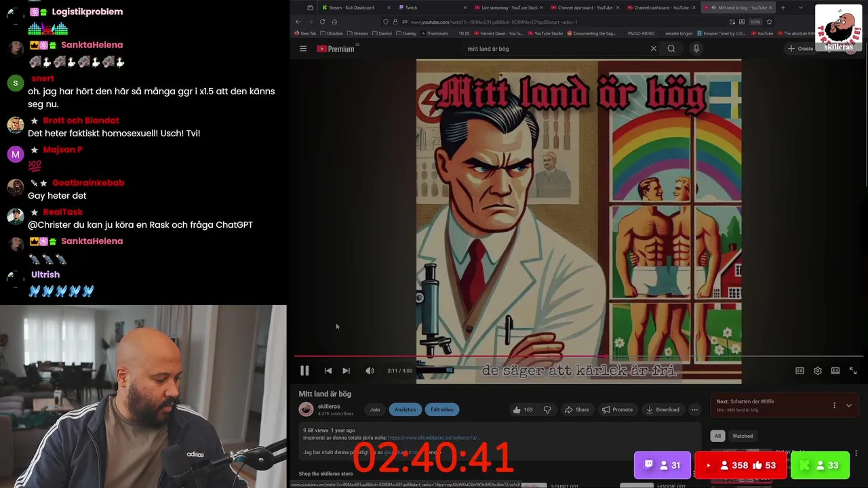Bookmark this page with the star
Image resolution: width=868 pixels, height=488 pixels.
[x=769, y=22]
